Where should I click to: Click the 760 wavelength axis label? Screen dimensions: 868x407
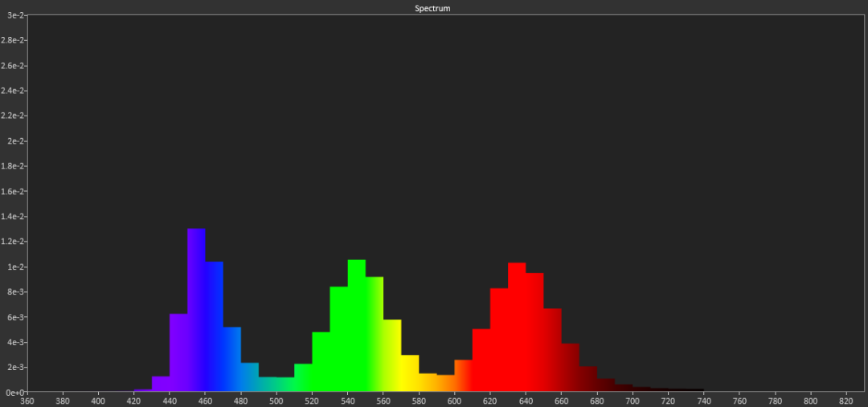(739, 401)
